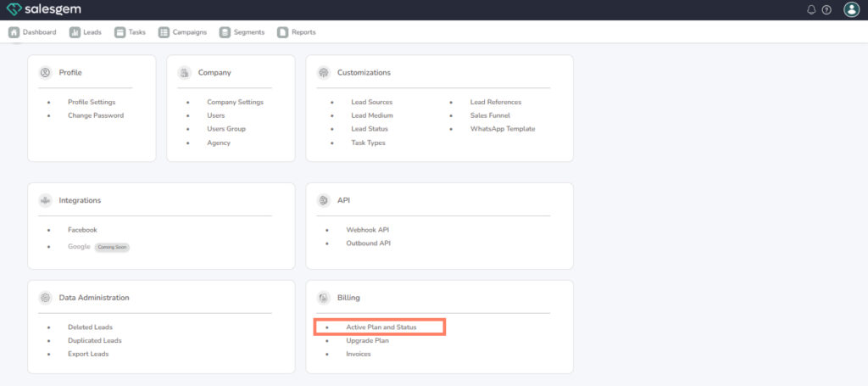Click the Profile section icon
868x386 pixels.
[45, 73]
